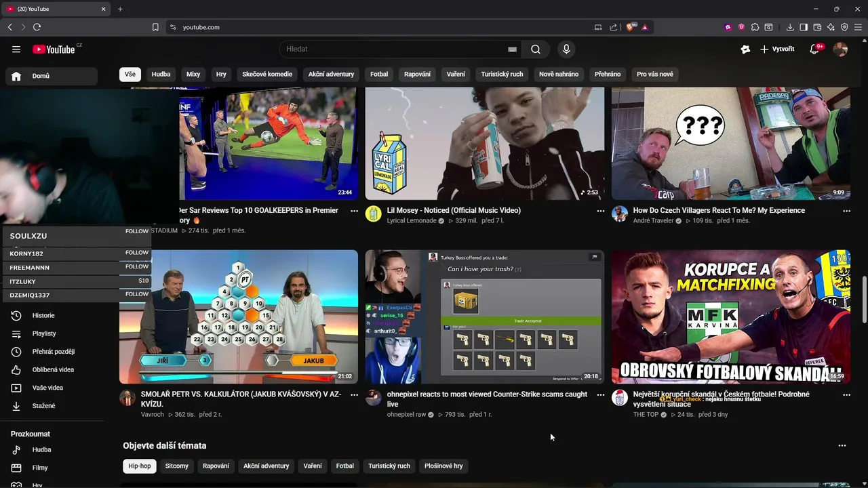Click the page vertical scrollbar thumb

(x=863, y=300)
